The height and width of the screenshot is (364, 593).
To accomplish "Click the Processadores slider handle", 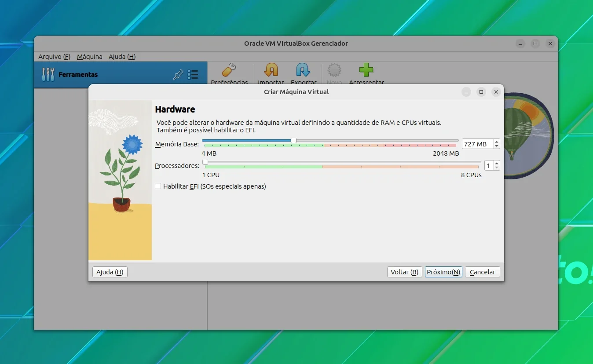I will click(x=205, y=162).
